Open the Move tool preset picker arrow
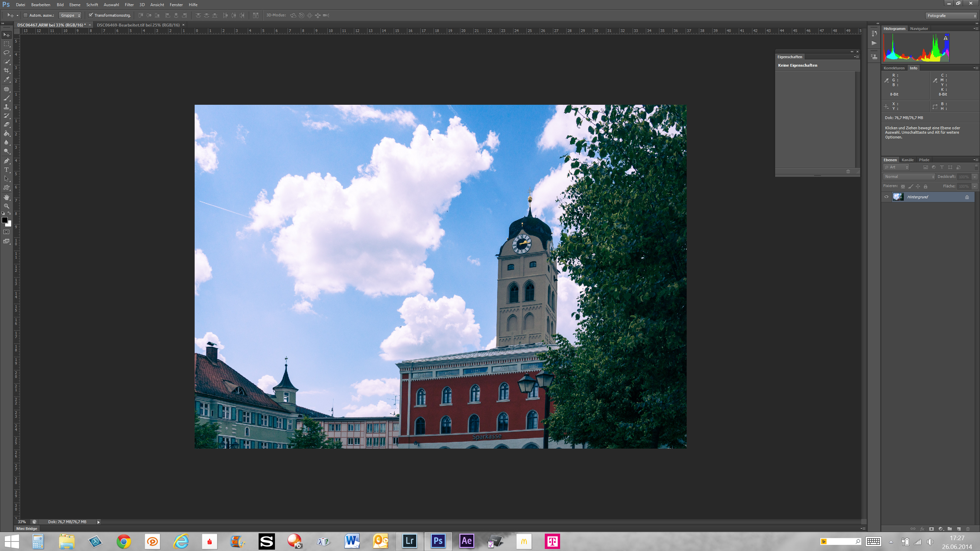 pyautogui.click(x=17, y=16)
